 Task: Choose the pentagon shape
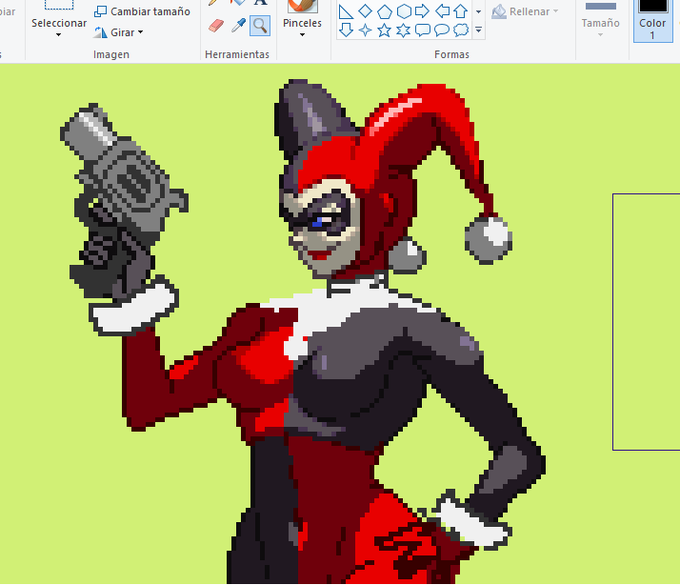385,11
